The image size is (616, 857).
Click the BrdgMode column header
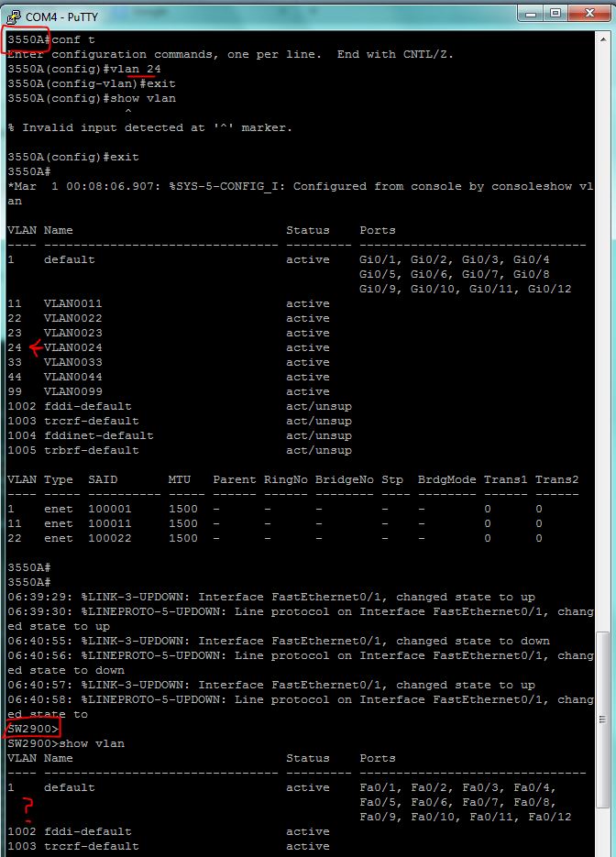pos(446,479)
